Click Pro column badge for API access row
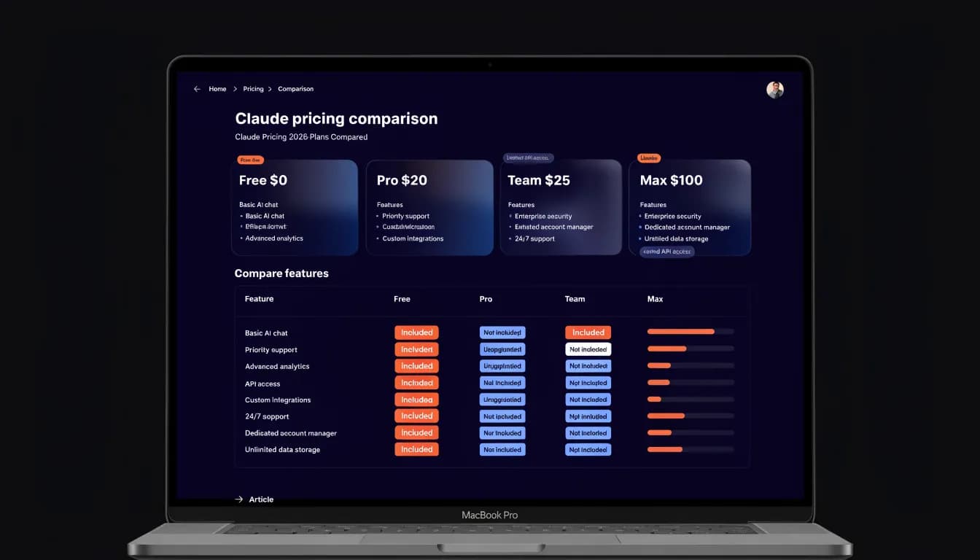The width and height of the screenshot is (980, 560). (x=502, y=383)
